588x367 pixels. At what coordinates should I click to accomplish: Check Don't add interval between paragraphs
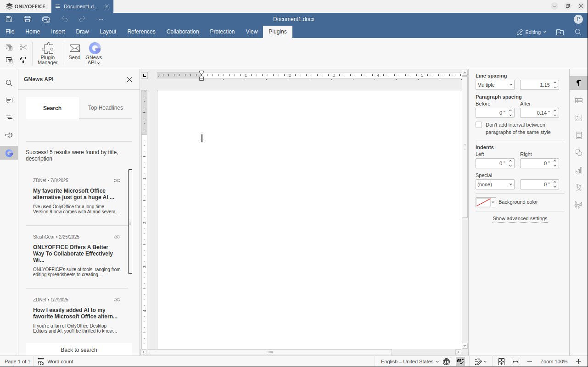tap(479, 125)
